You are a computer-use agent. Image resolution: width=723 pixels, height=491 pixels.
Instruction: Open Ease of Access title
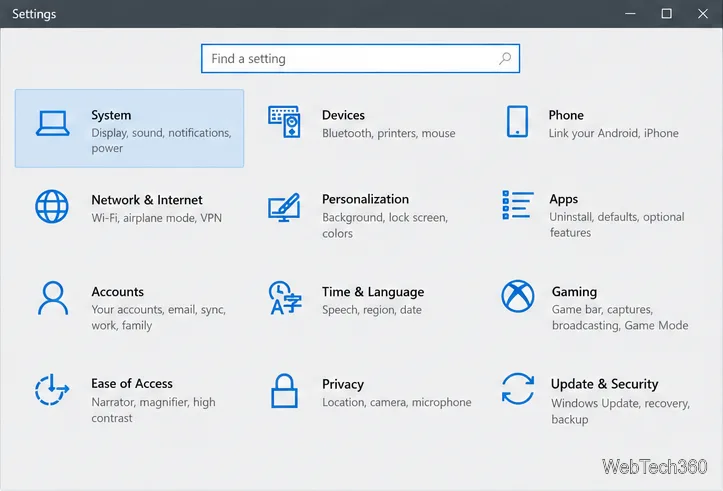pos(132,384)
